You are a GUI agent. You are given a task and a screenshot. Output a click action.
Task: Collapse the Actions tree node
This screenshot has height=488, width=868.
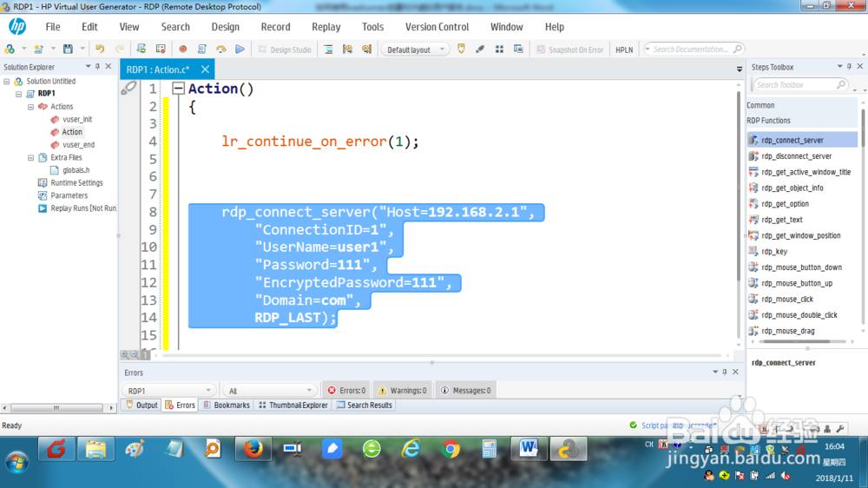[x=31, y=106]
